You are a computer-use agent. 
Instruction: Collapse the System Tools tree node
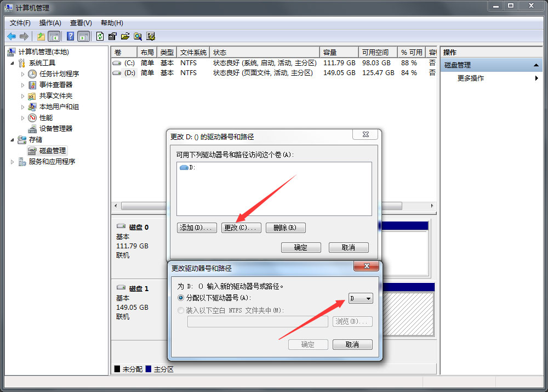(x=12, y=63)
